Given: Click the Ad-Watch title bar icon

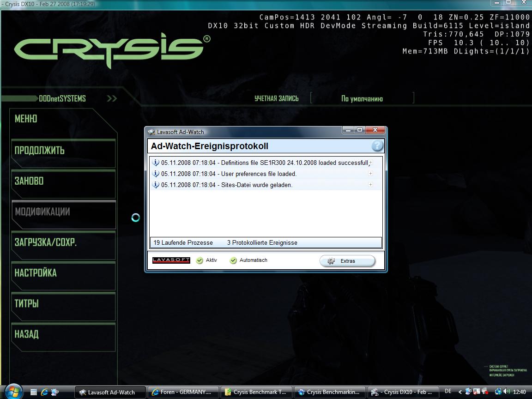Looking at the screenshot, I should coord(151,132).
